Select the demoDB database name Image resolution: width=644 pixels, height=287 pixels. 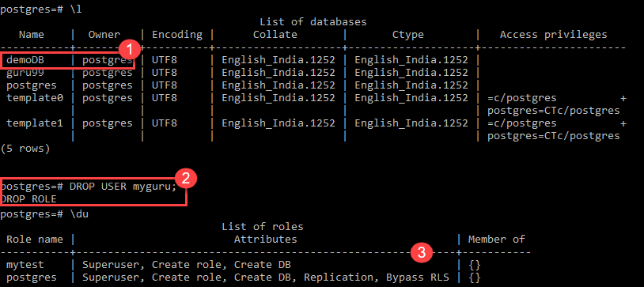pyautogui.click(x=25, y=60)
